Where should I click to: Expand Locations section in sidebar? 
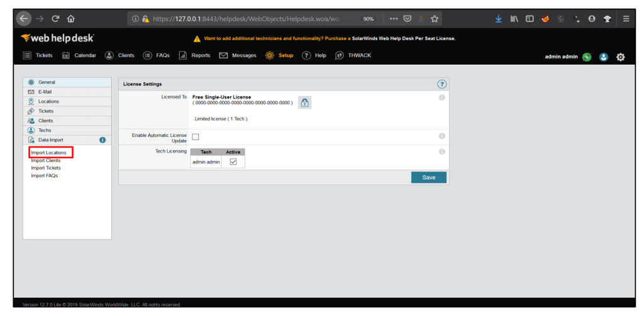[67, 101]
